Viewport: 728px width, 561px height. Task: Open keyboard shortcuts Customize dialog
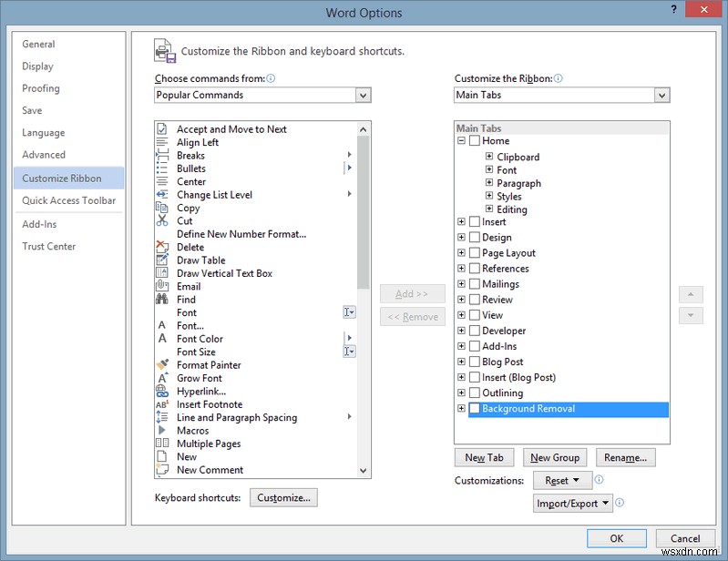click(x=283, y=497)
